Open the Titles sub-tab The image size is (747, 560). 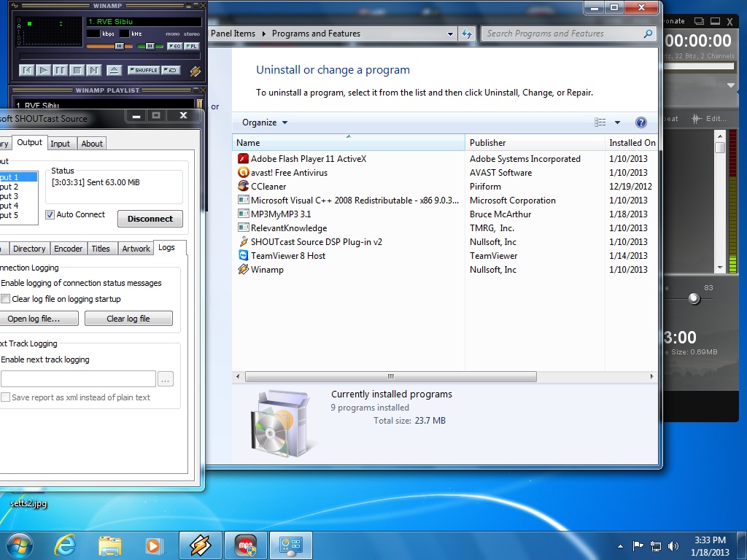tap(101, 249)
